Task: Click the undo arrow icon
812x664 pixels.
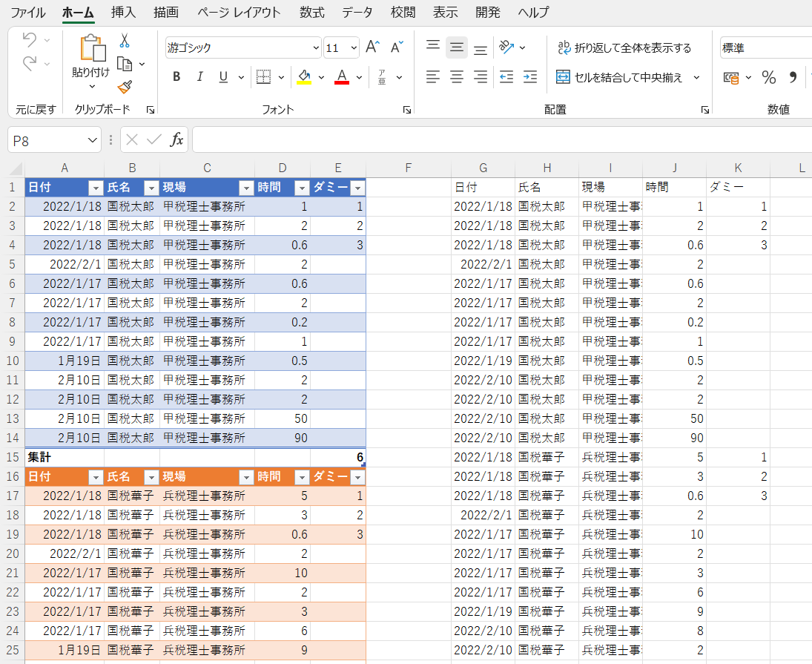Action: [x=30, y=40]
